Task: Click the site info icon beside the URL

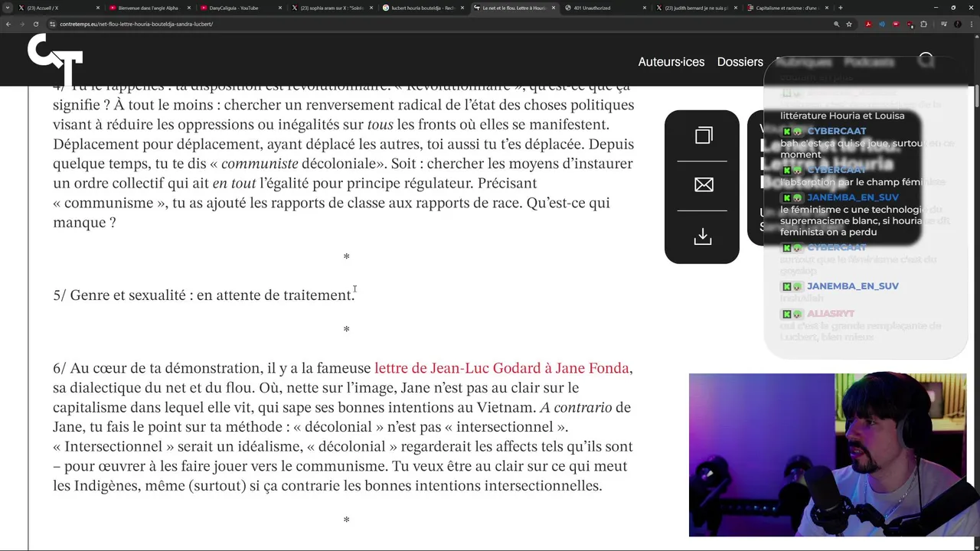Action: [x=52, y=24]
